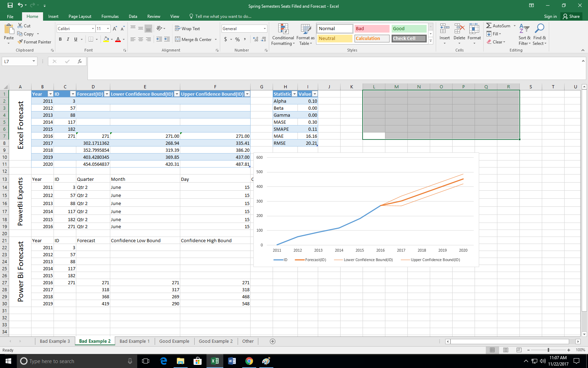Open the Year column filter dropdown
The width and height of the screenshot is (588, 368).
50,94
